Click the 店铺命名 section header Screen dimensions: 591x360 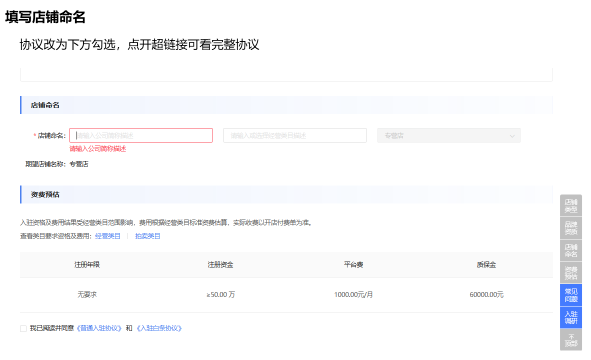tap(286, 105)
